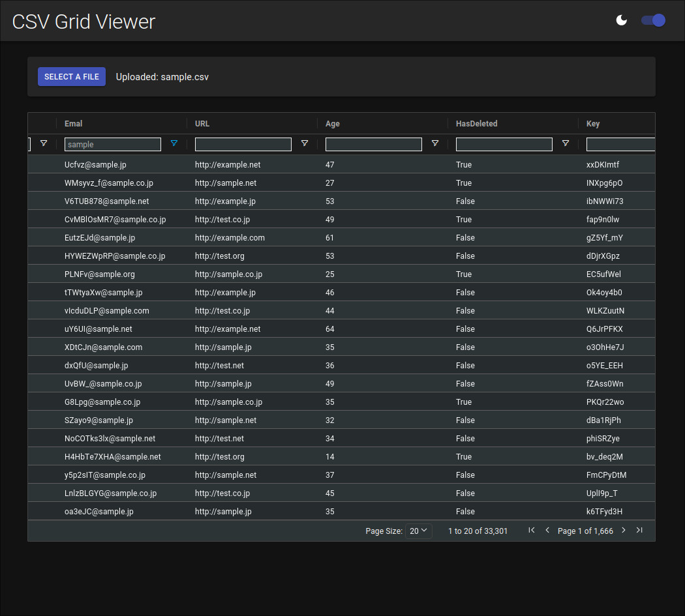Click the URL filter input field
Image resolution: width=685 pixels, height=616 pixels.
(x=243, y=145)
